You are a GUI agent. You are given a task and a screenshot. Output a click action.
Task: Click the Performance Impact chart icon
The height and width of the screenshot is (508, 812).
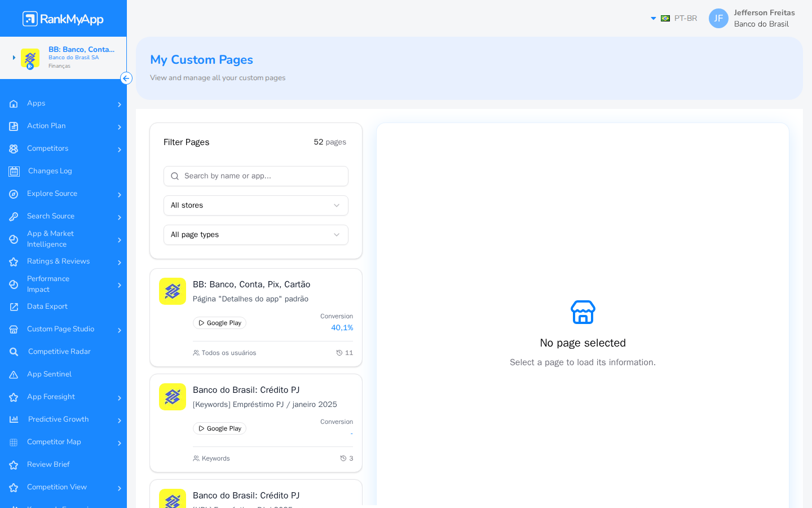14,284
